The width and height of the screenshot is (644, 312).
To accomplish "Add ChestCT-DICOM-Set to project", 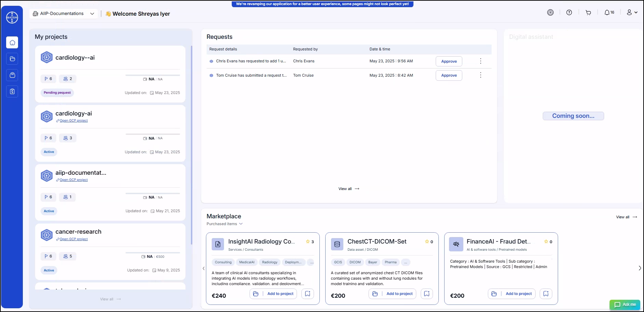I will [x=392, y=294].
